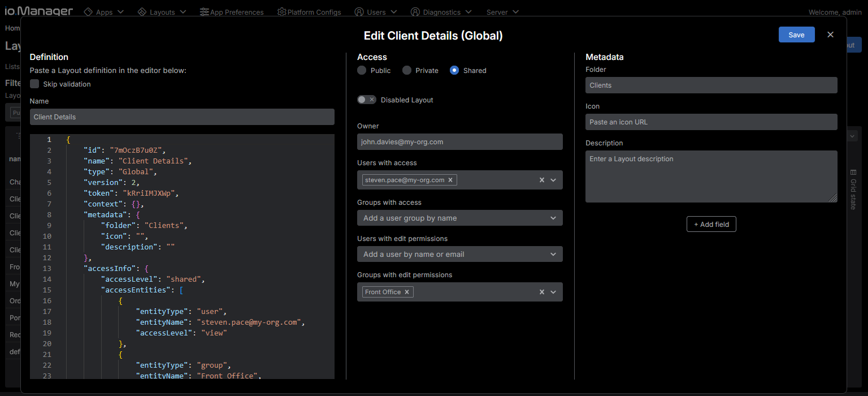The width and height of the screenshot is (868, 396).
Task: Click the Apps diamond icon in navbar
Action: tap(88, 12)
